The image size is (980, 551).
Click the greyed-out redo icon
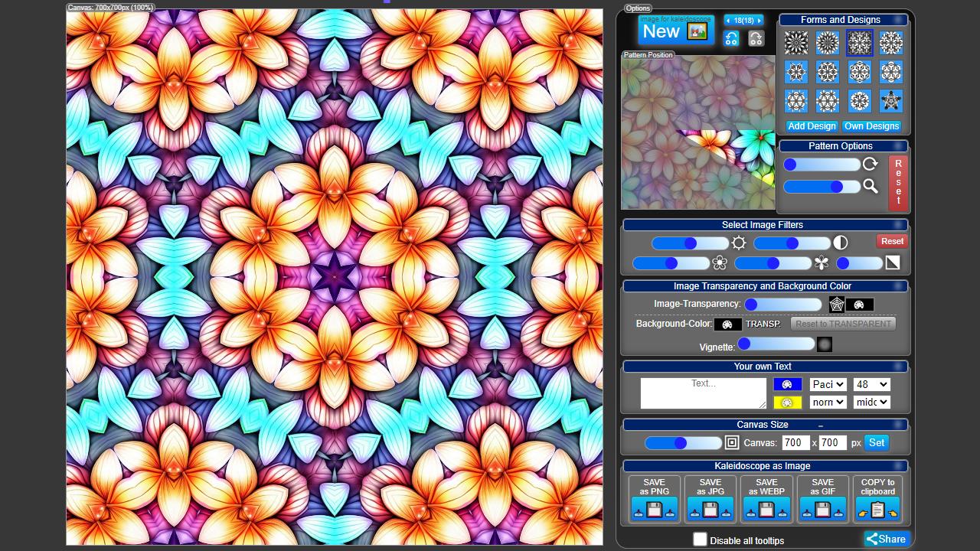[756, 39]
